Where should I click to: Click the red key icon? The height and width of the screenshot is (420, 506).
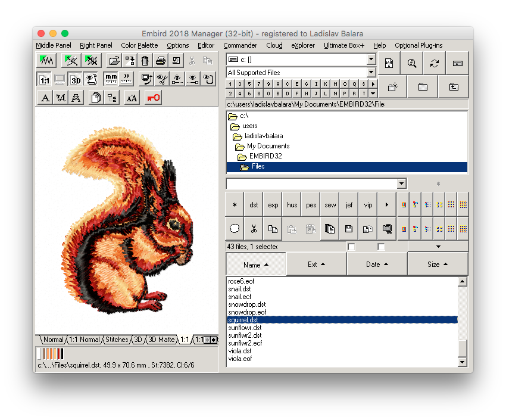[x=153, y=98]
